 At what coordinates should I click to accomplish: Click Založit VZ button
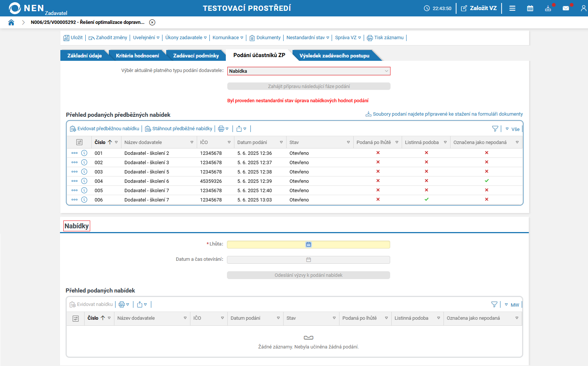[x=479, y=8]
